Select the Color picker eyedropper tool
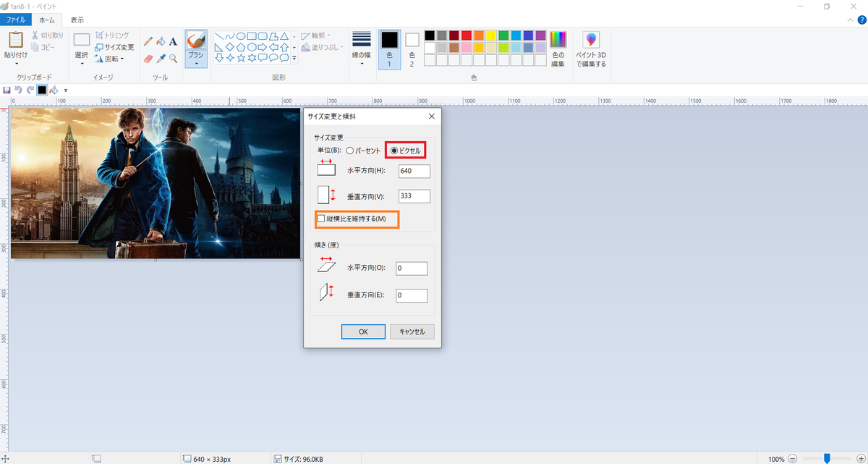The image size is (868, 464). [161, 58]
